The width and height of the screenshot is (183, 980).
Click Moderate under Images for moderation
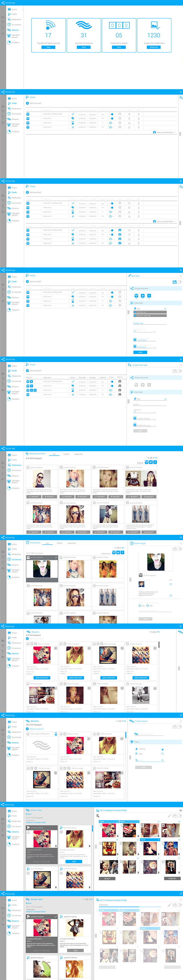pyautogui.click(x=154, y=47)
